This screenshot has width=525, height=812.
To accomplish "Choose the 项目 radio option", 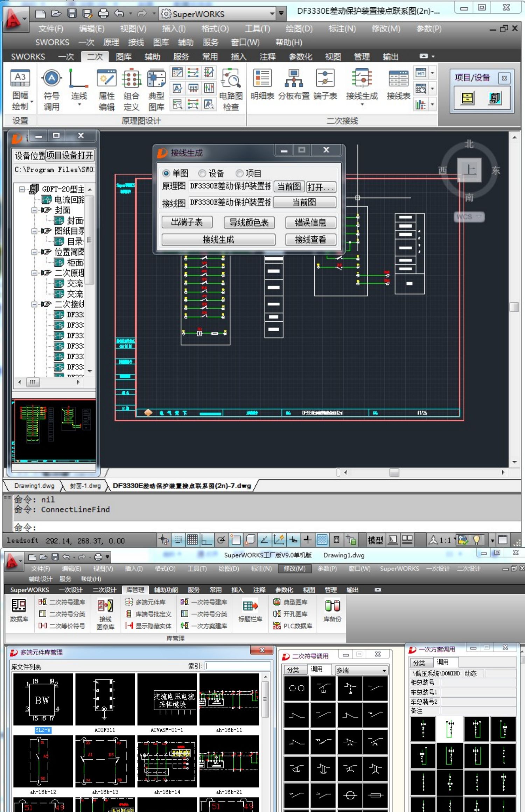I will 239,173.
